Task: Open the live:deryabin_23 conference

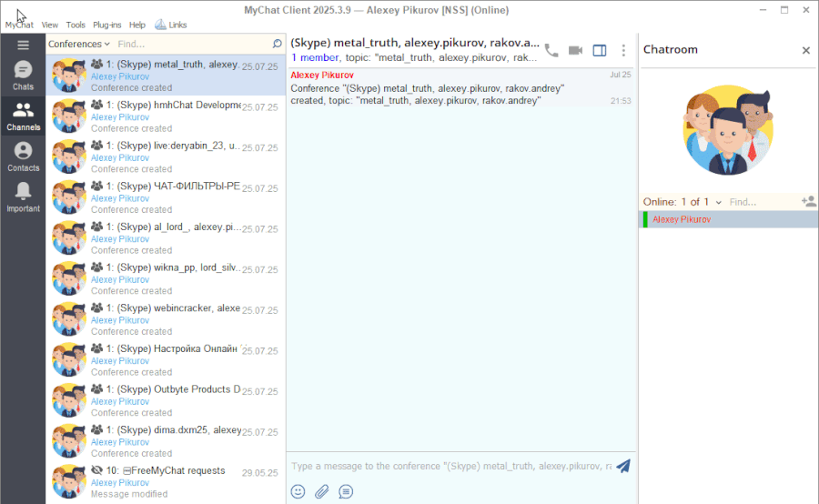Action: 166,156
